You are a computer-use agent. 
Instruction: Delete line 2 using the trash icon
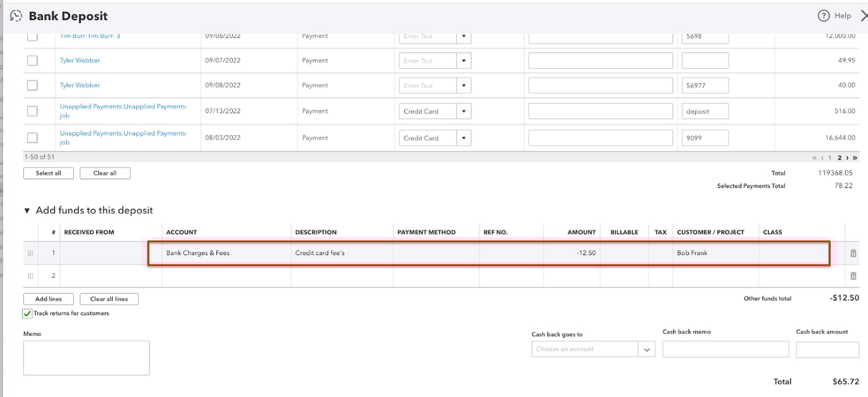point(853,275)
